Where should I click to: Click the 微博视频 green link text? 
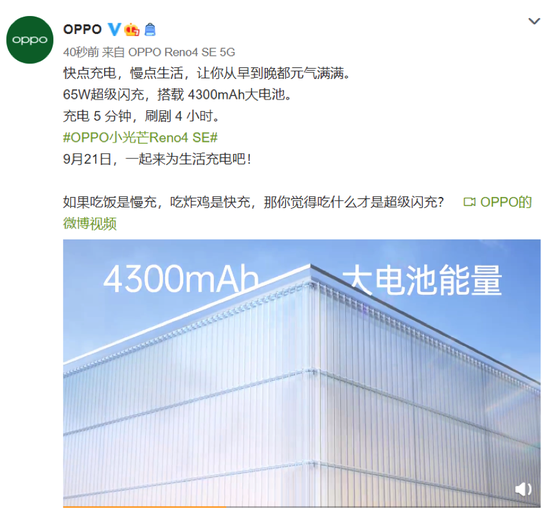coord(90,224)
